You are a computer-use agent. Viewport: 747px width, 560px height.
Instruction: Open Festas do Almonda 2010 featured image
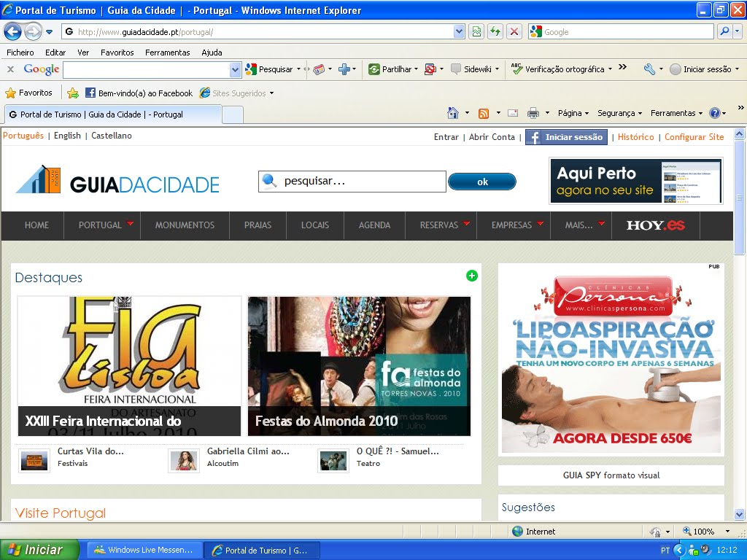(359, 366)
